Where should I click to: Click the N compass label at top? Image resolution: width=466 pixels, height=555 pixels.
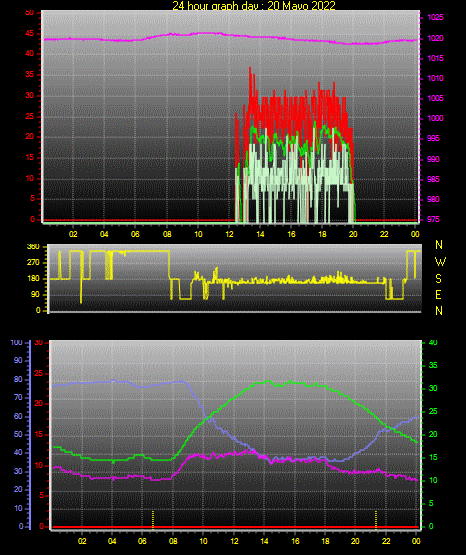439,245
